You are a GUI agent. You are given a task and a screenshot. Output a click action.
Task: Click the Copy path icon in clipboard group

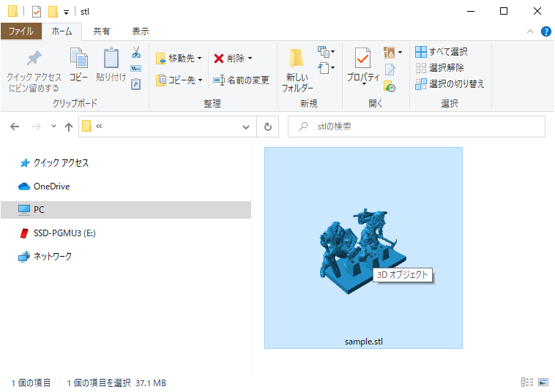pos(136,69)
